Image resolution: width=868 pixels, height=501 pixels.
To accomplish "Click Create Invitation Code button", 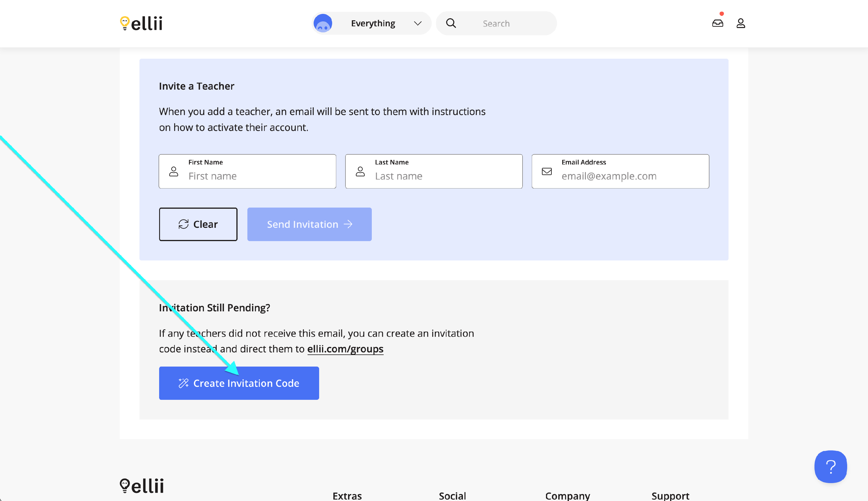I will click(x=246, y=383).
